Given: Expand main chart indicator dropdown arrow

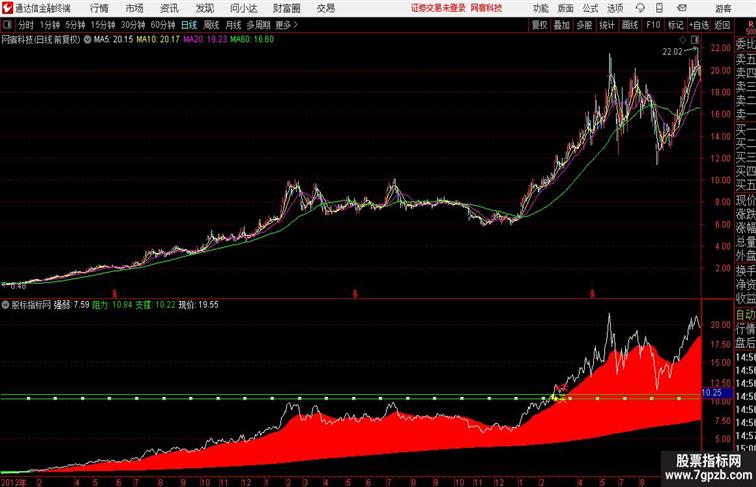Looking at the screenshot, I should [87, 40].
